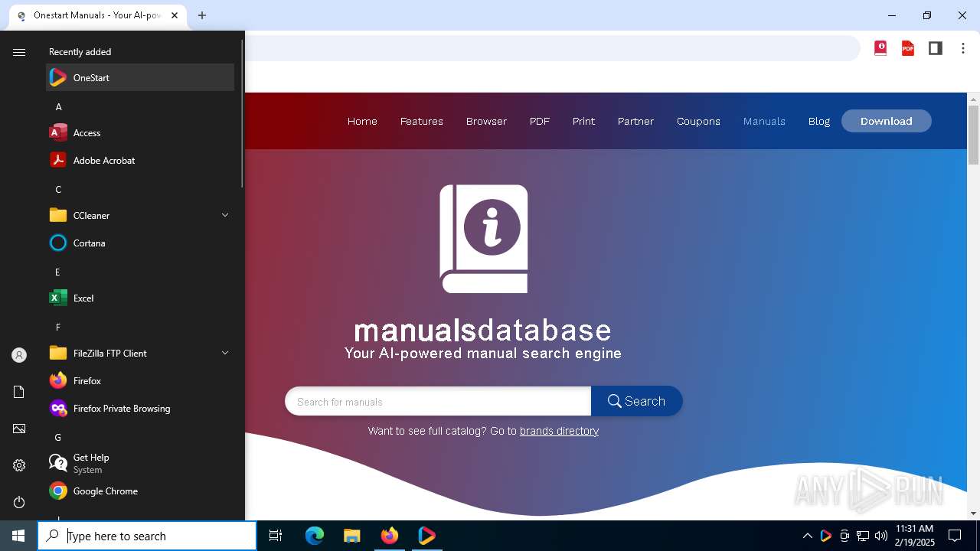Click the Recently added heading

pyautogui.click(x=80, y=52)
